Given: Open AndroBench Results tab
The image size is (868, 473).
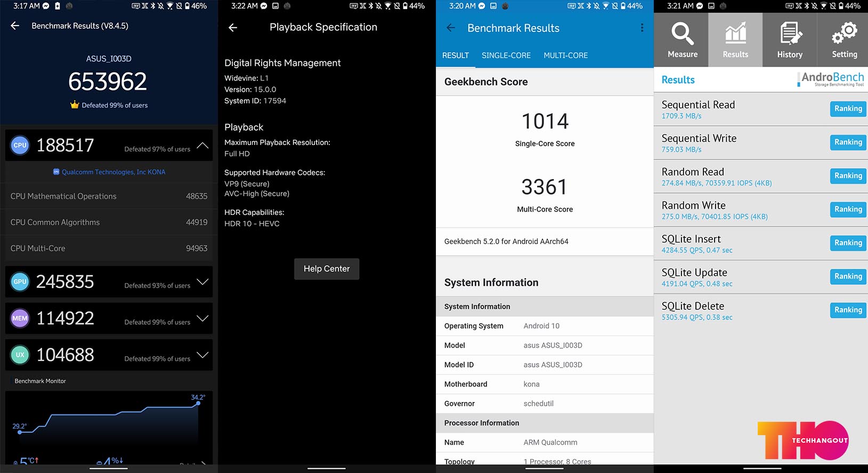Looking at the screenshot, I should pyautogui.click(x=735, y=40).
